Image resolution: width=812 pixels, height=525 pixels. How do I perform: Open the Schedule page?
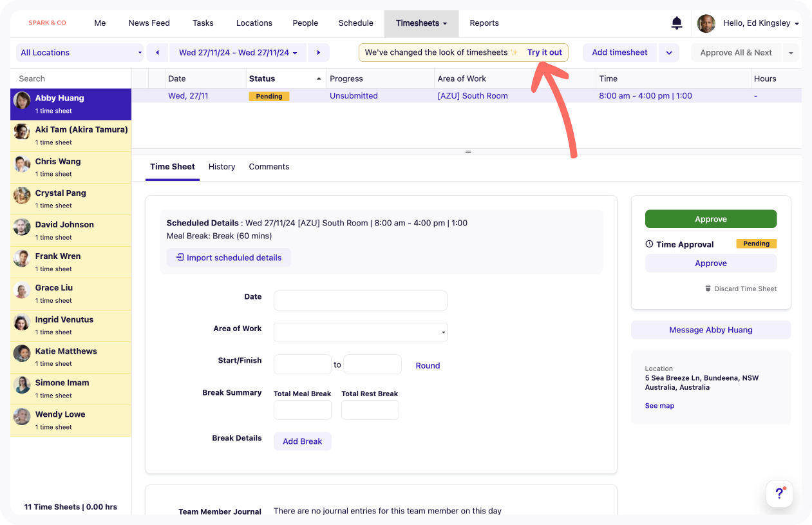click(356, 23)
